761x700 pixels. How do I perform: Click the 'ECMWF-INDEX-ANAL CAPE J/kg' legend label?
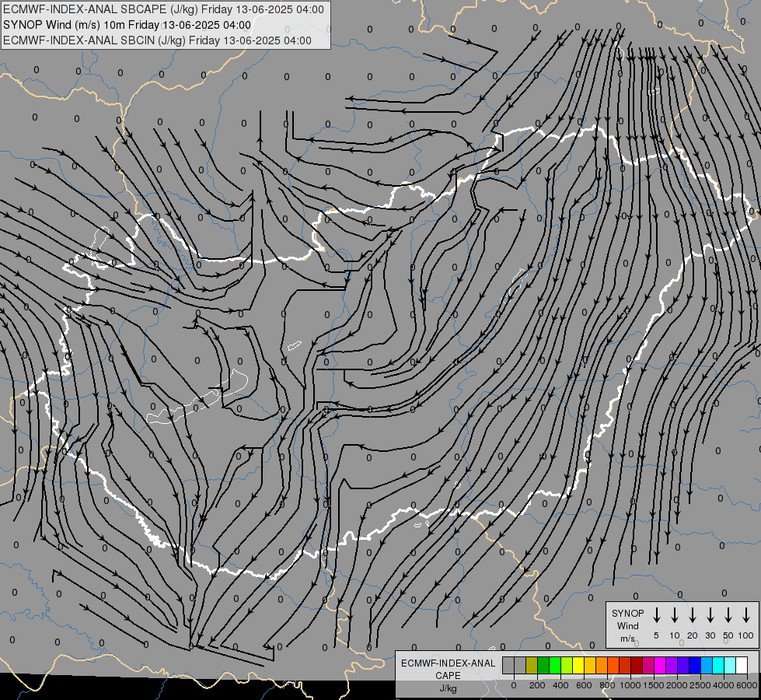[448, 675]
